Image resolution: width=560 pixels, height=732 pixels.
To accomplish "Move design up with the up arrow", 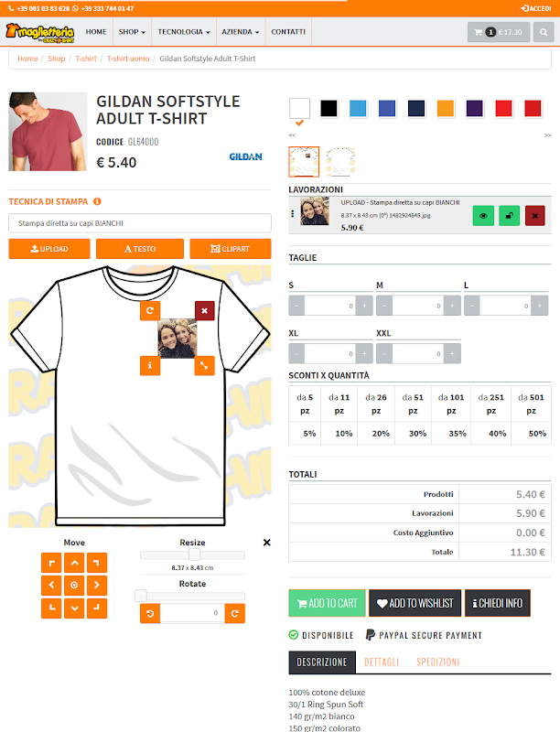I will point(74,563).
